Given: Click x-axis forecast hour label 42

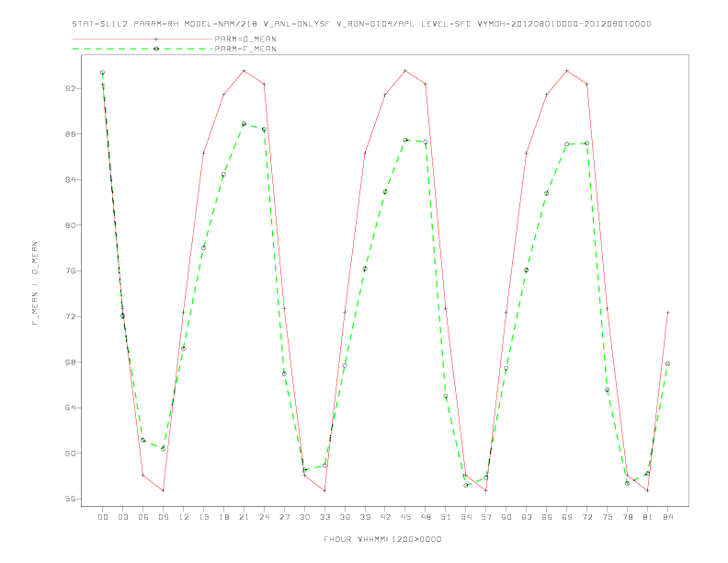Looking at the screenshot, I should click(385, 517).
